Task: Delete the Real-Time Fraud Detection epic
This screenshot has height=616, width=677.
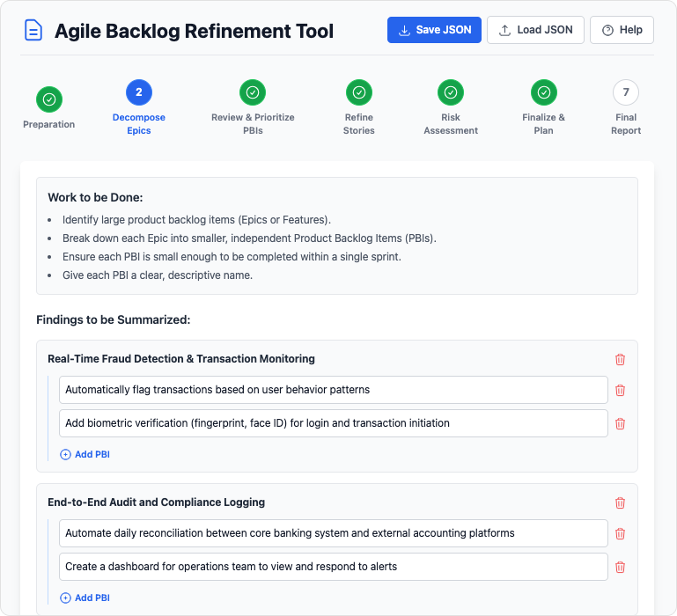Action: (620, 359)
